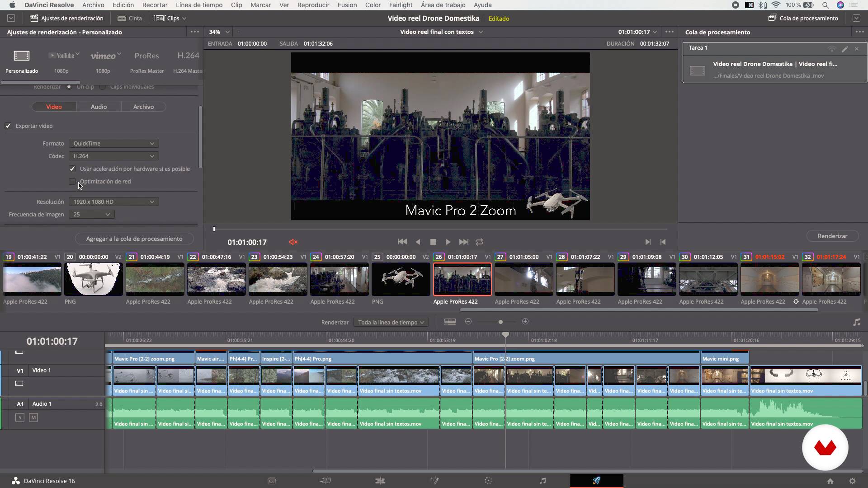Unmute the viewer audio speaker icon
This screenshot has width=868, height=488.
coord(293,242)
